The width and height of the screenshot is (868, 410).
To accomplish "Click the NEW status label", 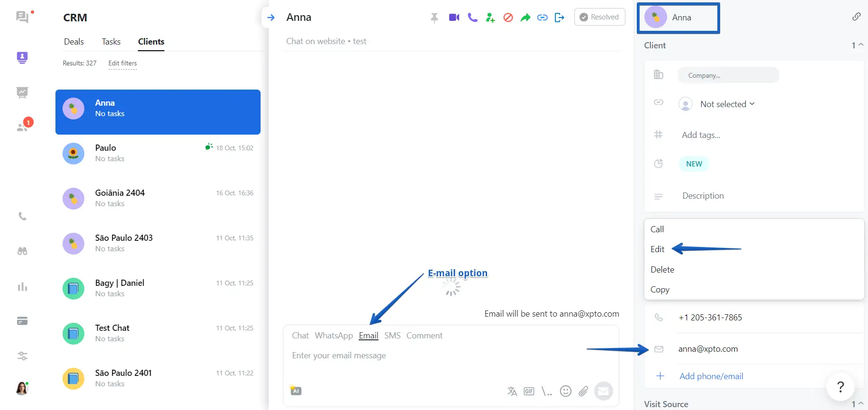I will click(694, 164).
